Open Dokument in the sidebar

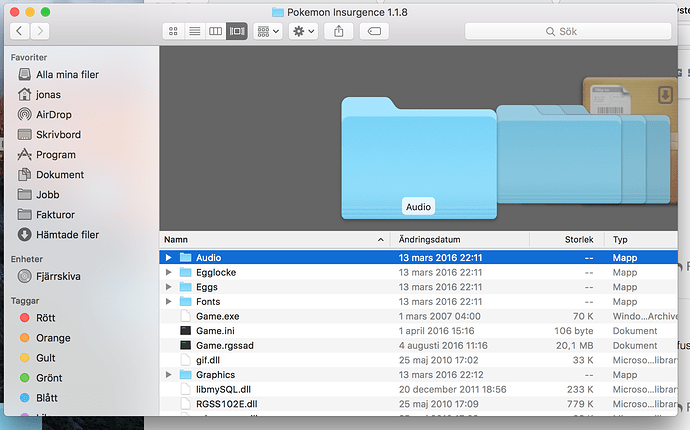pos(51,175)
